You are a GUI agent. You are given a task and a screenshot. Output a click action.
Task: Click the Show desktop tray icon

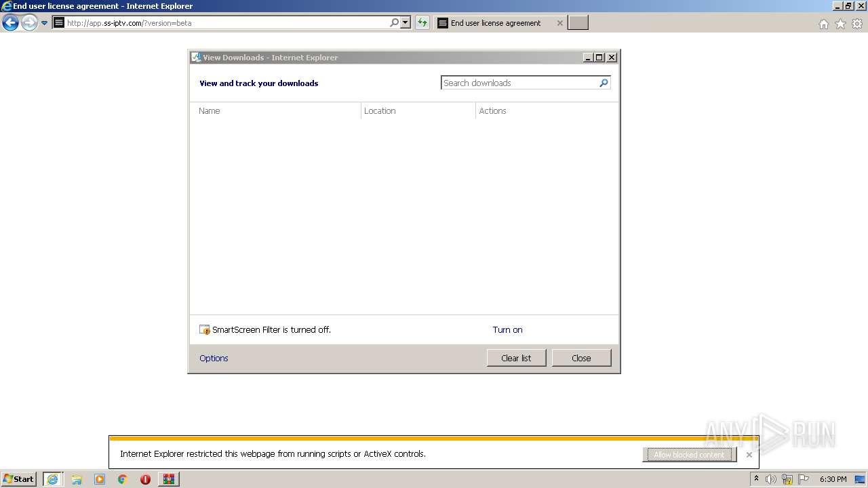(x=861, y=479)
